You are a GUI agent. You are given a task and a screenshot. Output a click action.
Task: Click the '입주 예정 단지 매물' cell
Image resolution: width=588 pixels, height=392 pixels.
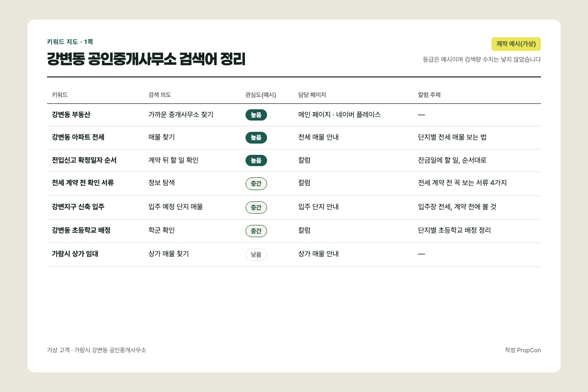tap(175, 207)
